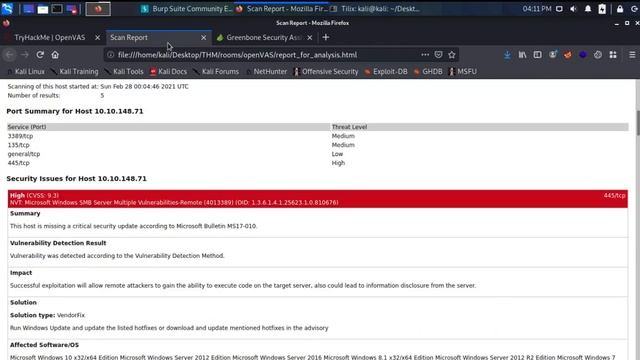Screen dimensions: 640x360
Task: Click Solution type: VendorFix text
Action: 47,315
